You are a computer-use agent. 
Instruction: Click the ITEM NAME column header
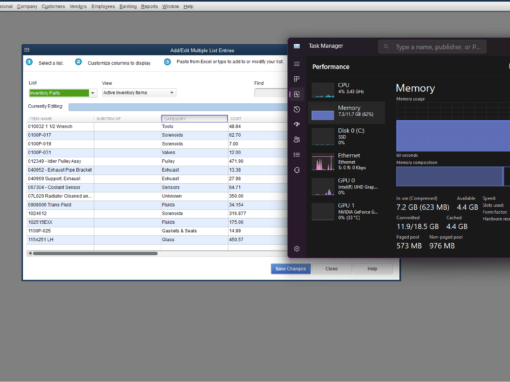(60, 119)
